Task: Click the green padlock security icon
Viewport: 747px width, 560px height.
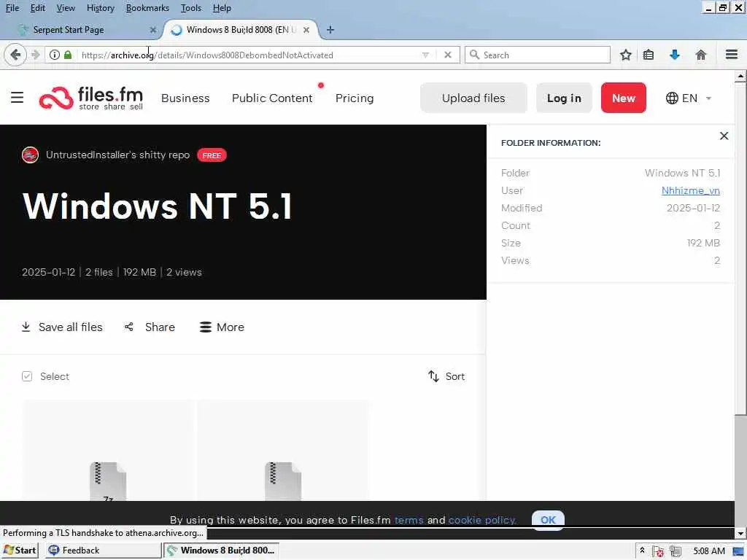Action: (68, 55)
